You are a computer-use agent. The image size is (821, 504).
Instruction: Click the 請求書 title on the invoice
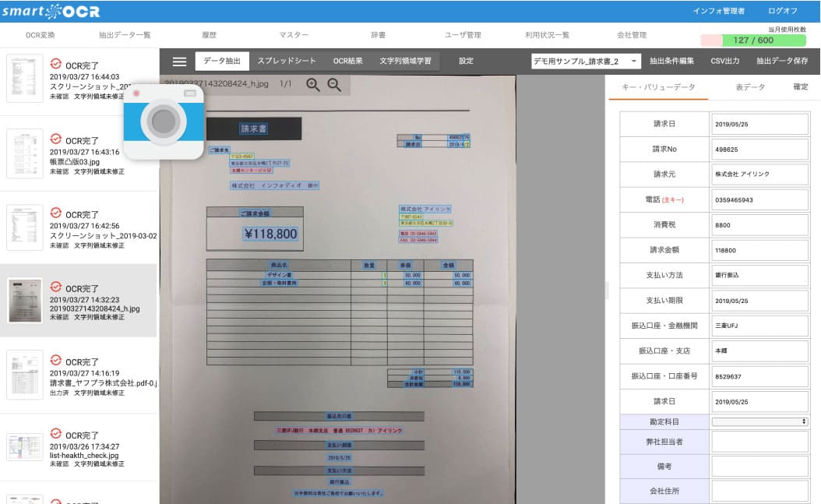point(254,129)
